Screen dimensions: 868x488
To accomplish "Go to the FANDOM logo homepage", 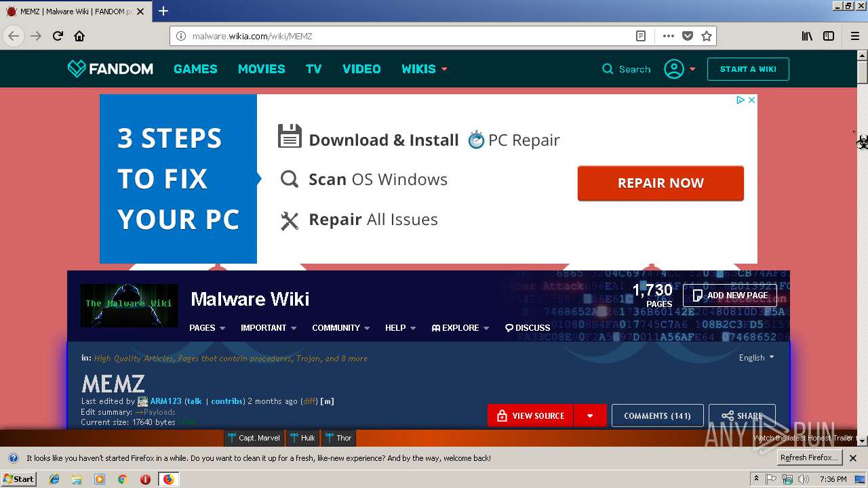I will coord(110,68).
